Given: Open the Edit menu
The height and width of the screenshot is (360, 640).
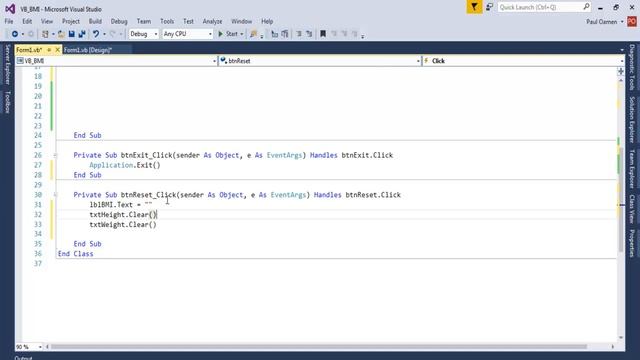Looking at the screenshot, I should 27,21.
